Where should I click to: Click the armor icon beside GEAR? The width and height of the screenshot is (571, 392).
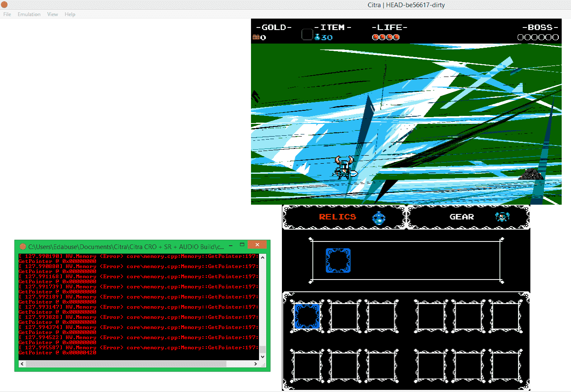(502, 217)
